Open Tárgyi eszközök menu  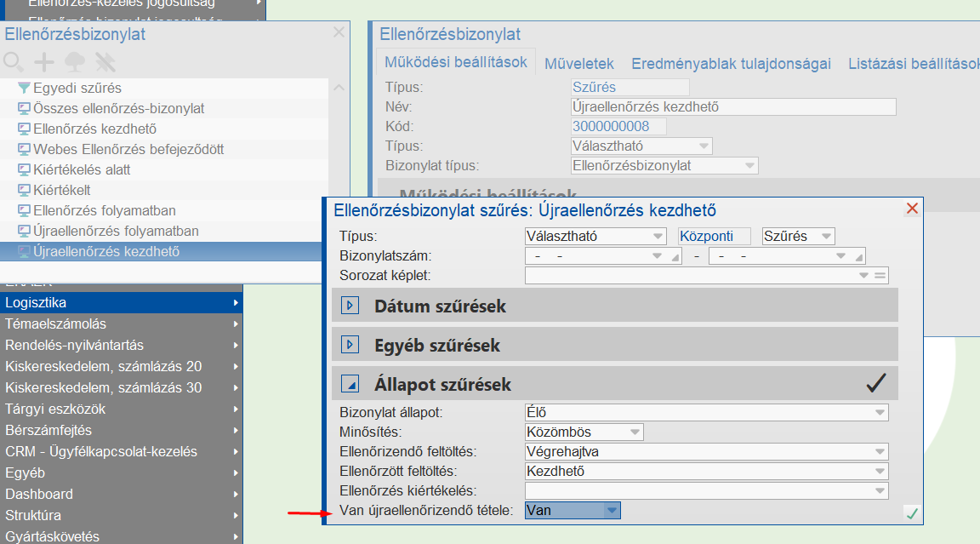(122, 409)
